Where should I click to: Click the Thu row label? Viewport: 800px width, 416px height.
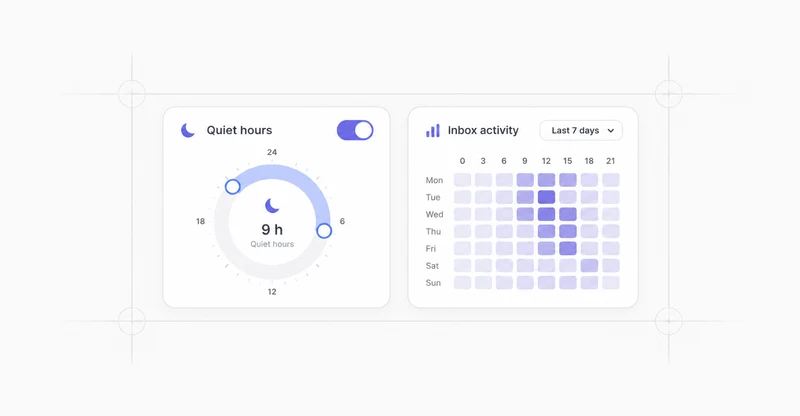[x=433, y=231]
